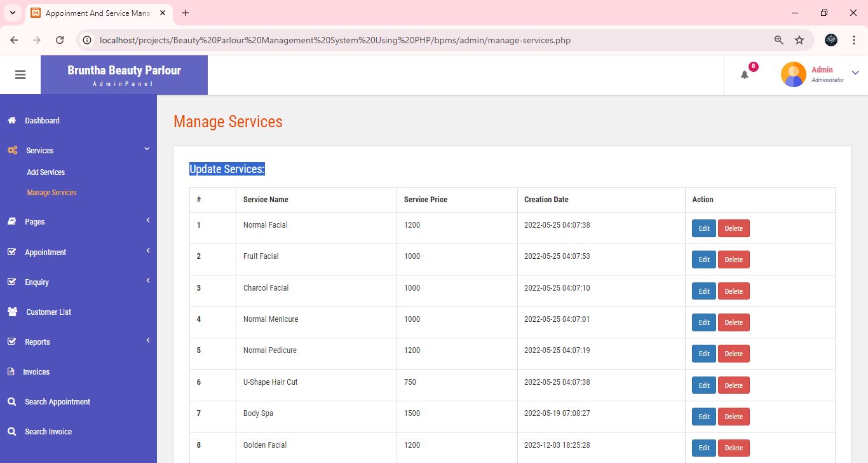Click the Customer List people icon

[11, 311]
